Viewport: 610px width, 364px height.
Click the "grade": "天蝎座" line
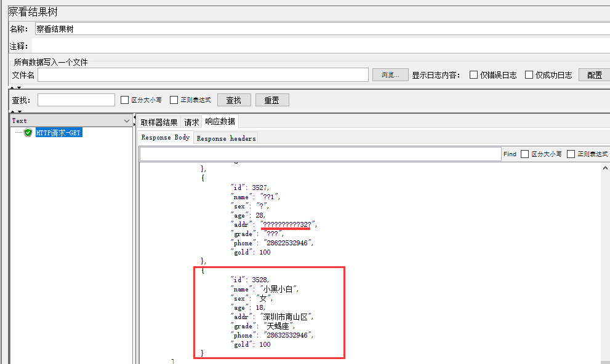[263, 326]
